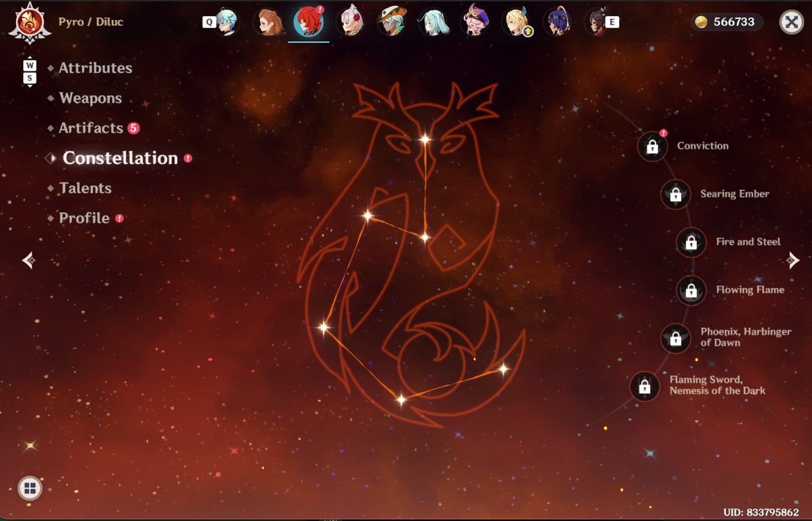The image size is (812, 521).
Task: Select the avatar with rose hair ornament
Action: pyautogui.click(x=351, y=22)
